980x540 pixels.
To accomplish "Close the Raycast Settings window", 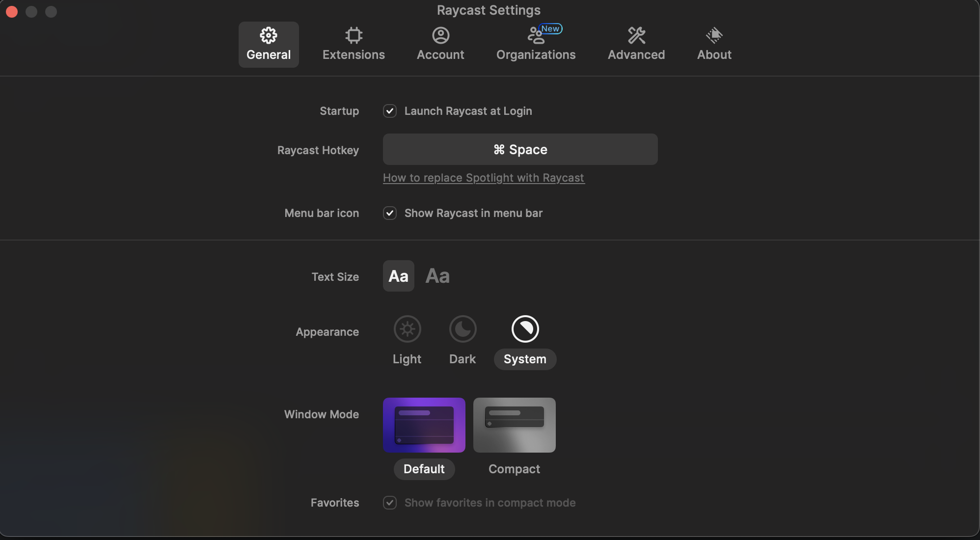I will pos(12,12).
